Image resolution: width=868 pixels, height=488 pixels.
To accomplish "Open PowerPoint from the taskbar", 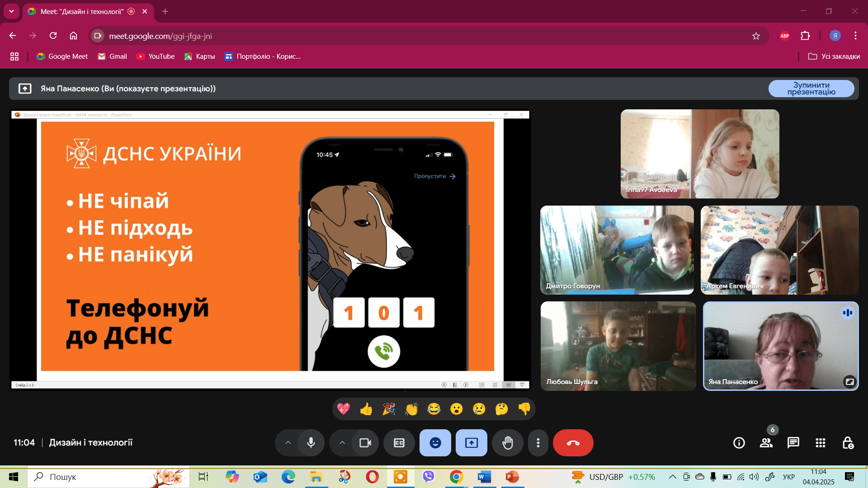I will [x=512, y=477].
